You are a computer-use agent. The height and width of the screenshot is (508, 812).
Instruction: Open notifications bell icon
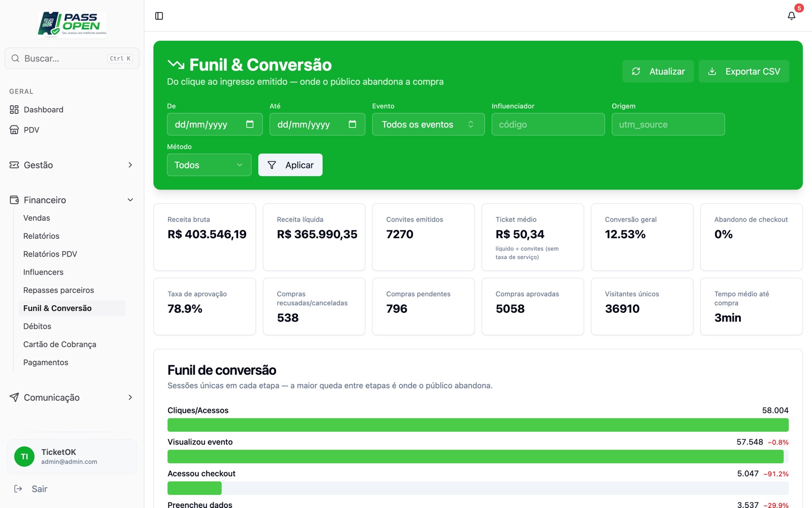pos(791,16)
